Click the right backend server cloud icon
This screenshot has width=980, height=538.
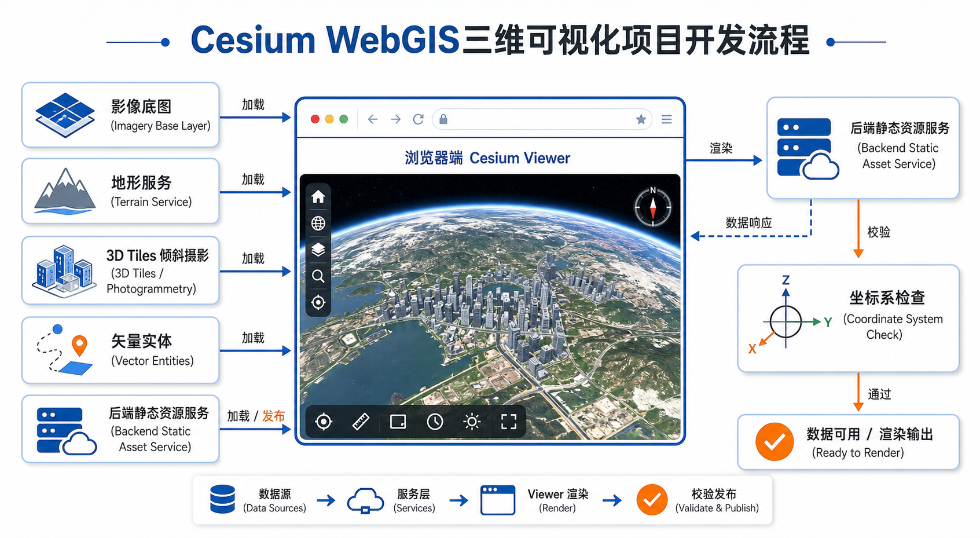point(808,148)
